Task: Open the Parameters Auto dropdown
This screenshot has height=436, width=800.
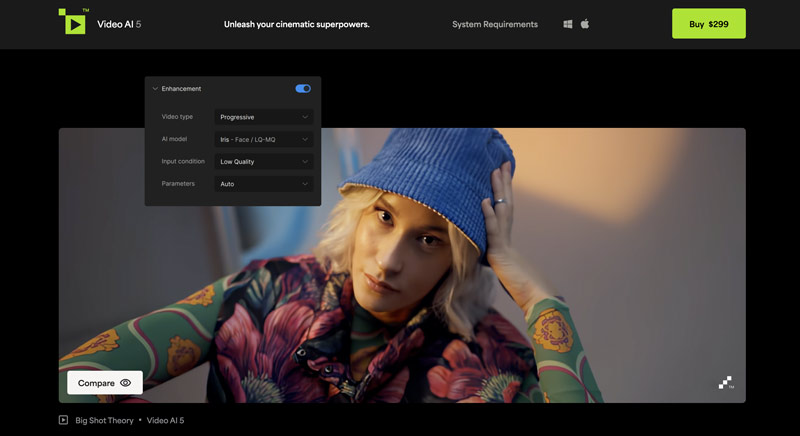Action: coord(264,184)
